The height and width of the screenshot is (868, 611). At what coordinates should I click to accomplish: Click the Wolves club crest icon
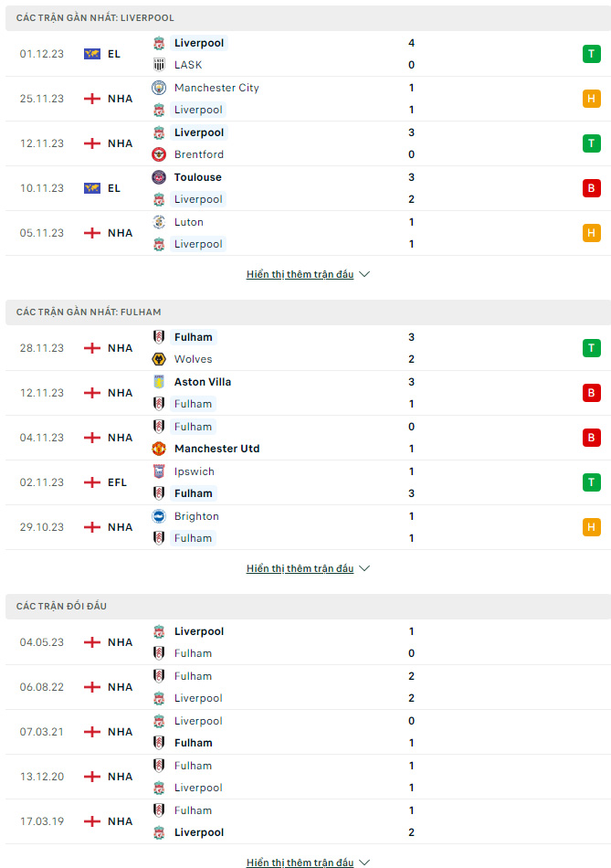tap(159, 359)
